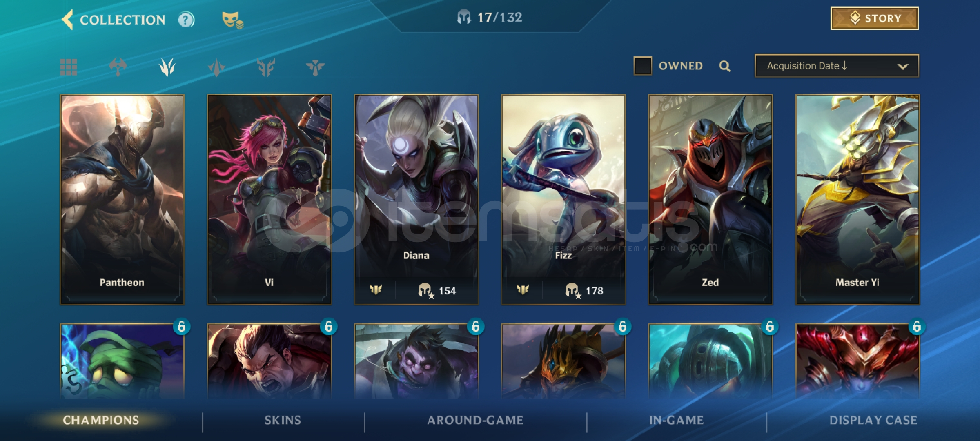Switch to the Display Case tab
This screenshot has width=980, height=441.
[x=873, y=420]
